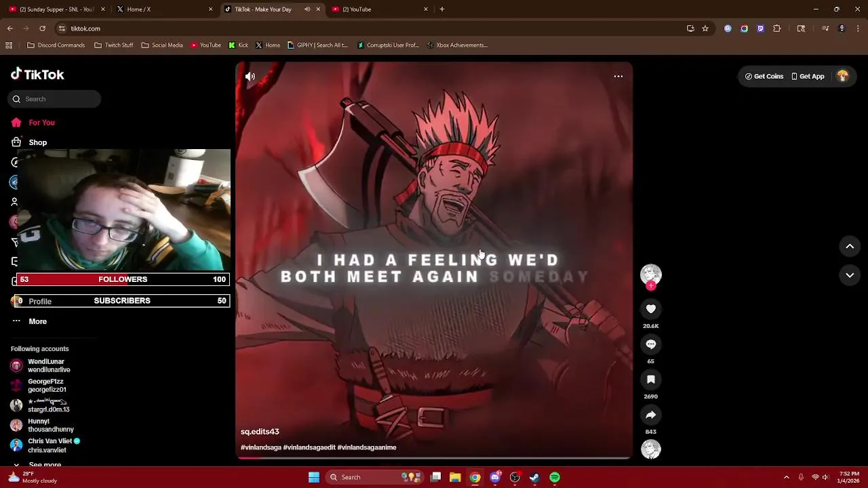Switch to the (2) YouTube tab

[x=380, y=9]
